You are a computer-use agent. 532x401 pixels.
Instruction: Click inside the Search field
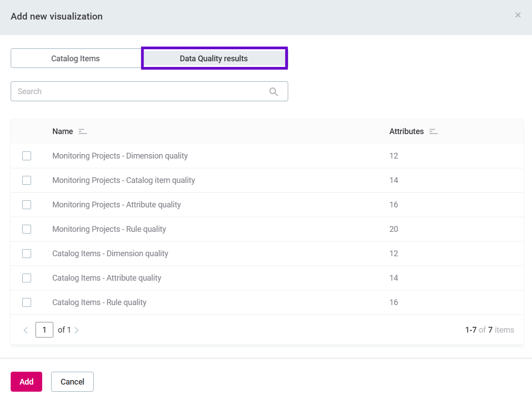(x=133, y=91)
